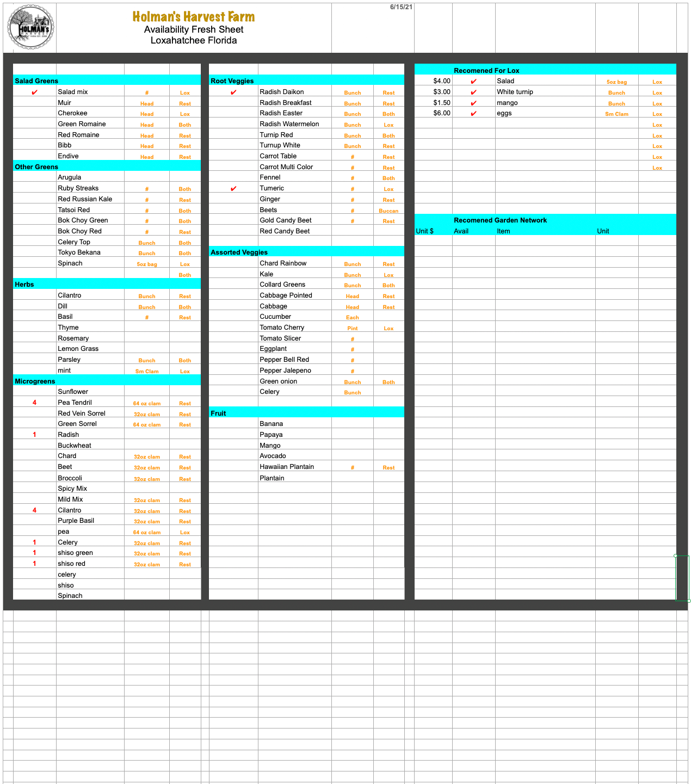
Task: Select the checkmark in the eggs row
Action: (473, 114)
